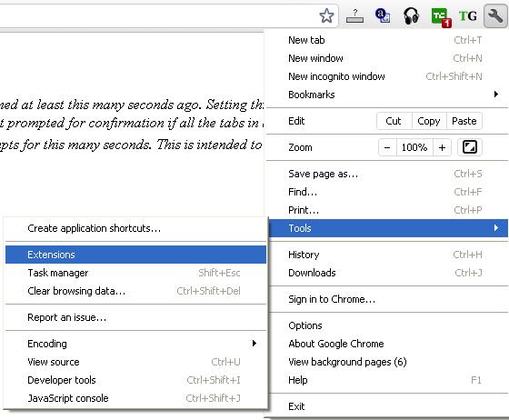The width and height of the screenshot is (509, 420).
Task: Open Task manager
Action: [x=135, y=273]
